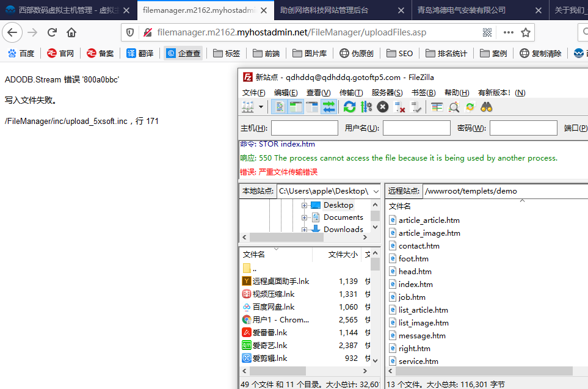The height and width of the screenshot is (389, 588).
Task: Open the FileZilla Site Manager icon
Action: pos(248,107)
